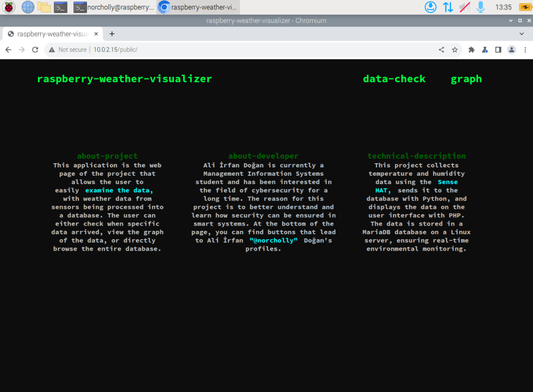Toggle the side panel button
This screenshot has height=392, width=533.
coord(498,50)
